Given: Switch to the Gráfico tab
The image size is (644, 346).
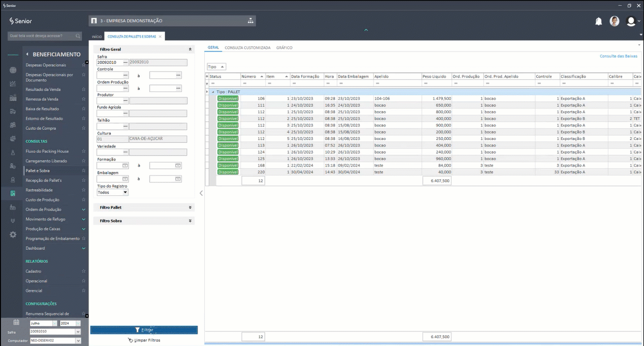Looking at the screenshot, I should tap(284, 48).
